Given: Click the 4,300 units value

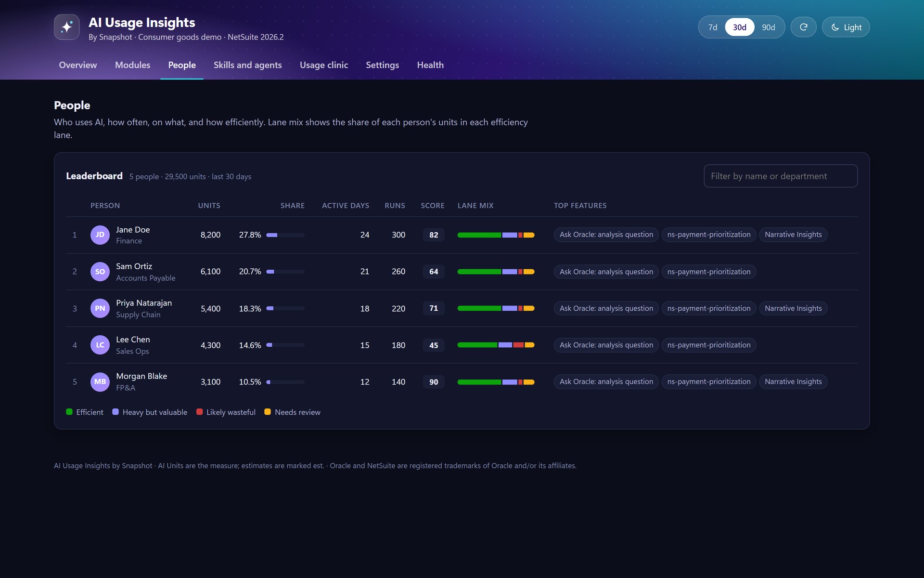Looking at the screenshot, I should coord(210,345).
